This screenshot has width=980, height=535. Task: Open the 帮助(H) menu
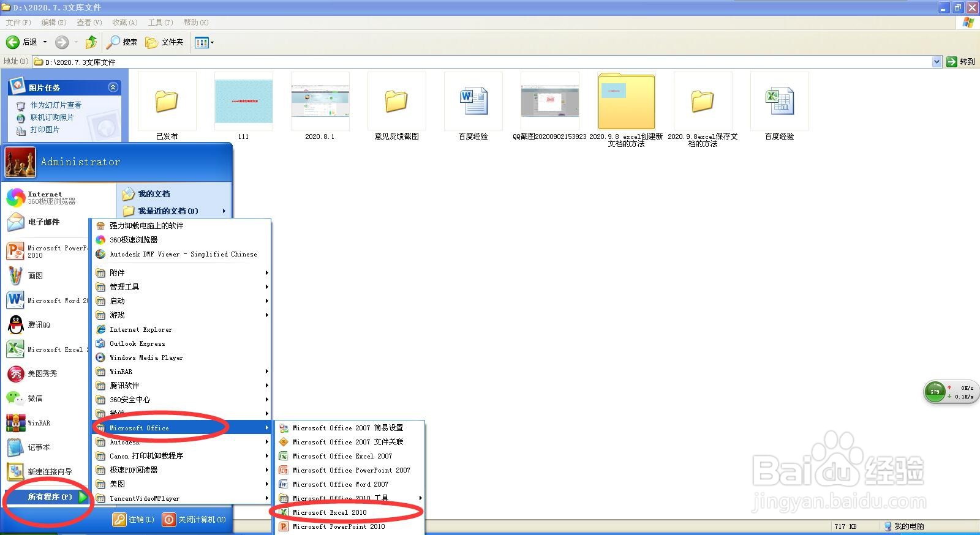tap(196, 23)
